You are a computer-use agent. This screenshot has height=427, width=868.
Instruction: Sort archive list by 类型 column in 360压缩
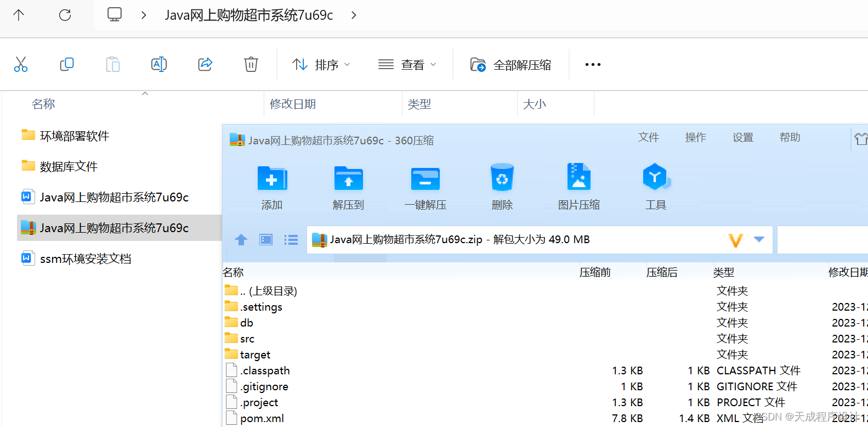pos(724,272)
